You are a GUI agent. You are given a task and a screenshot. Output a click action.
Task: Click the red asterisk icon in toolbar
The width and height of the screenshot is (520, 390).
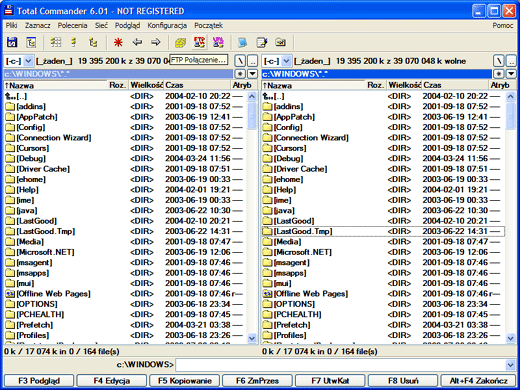click(118, 42)
